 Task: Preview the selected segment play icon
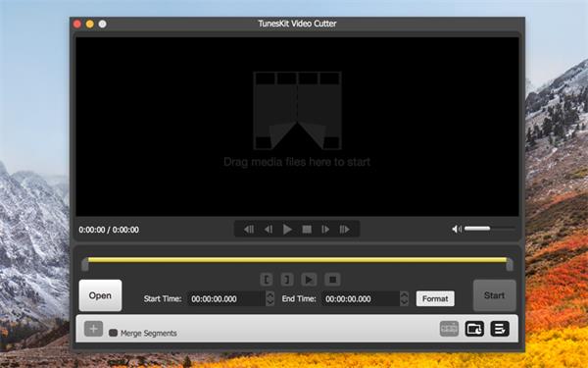(309, 280)
